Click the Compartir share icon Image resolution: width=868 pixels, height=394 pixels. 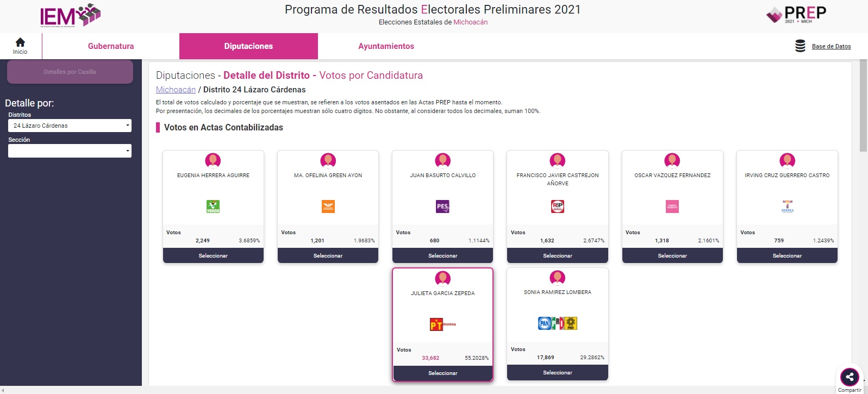[850, 377]
